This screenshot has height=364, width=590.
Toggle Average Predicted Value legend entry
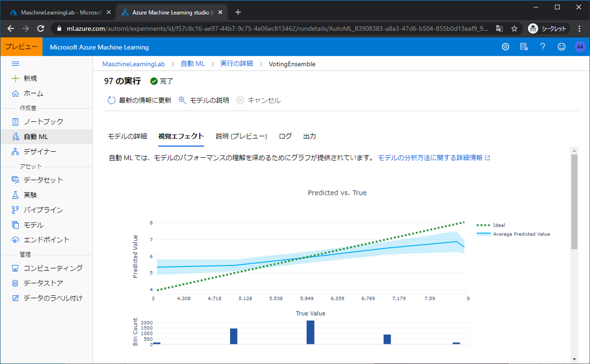point(521,234)
